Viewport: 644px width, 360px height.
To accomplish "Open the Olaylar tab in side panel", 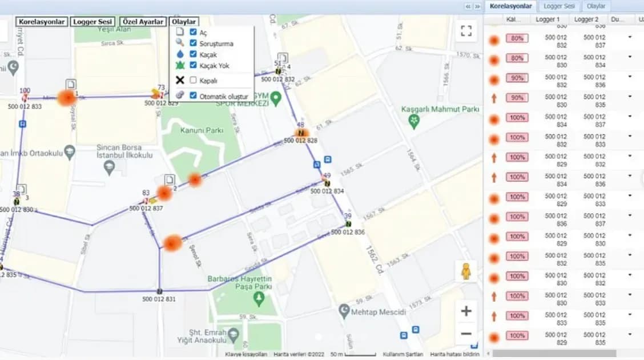I will pos(596,6).
